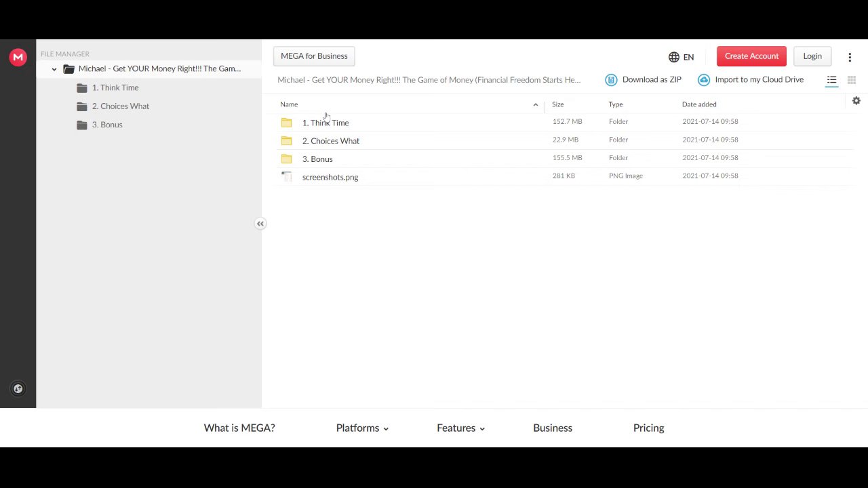The image size is (868, 488).
Task: Open '2. Choices What' in tree
Action: pyautogui.click(x=121, y=106)
